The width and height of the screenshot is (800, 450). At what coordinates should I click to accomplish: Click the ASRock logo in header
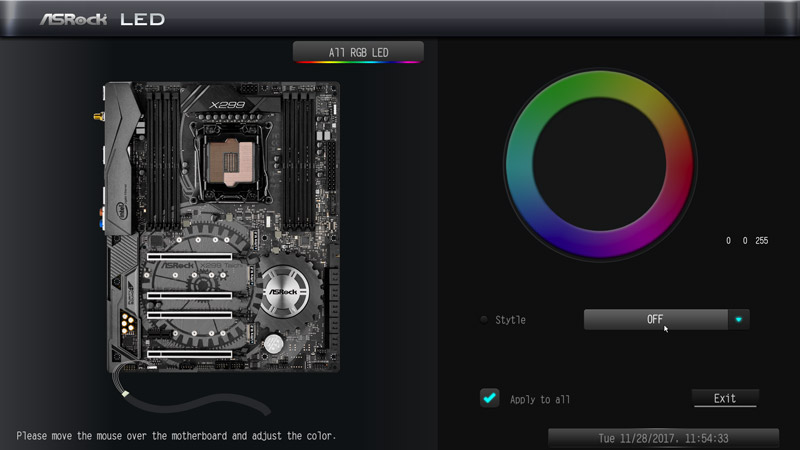pos(73,19)
